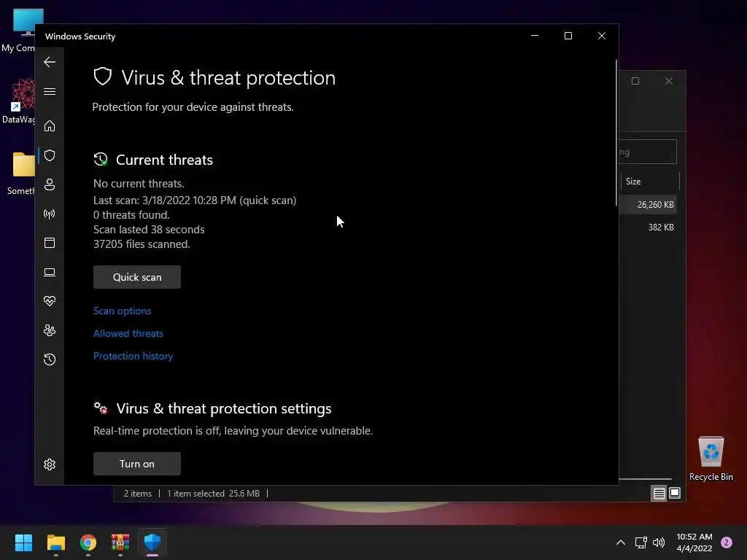Open App & browser control icon
The width and height of the screenshot is (747, 560).
click(x=50, y=243)
